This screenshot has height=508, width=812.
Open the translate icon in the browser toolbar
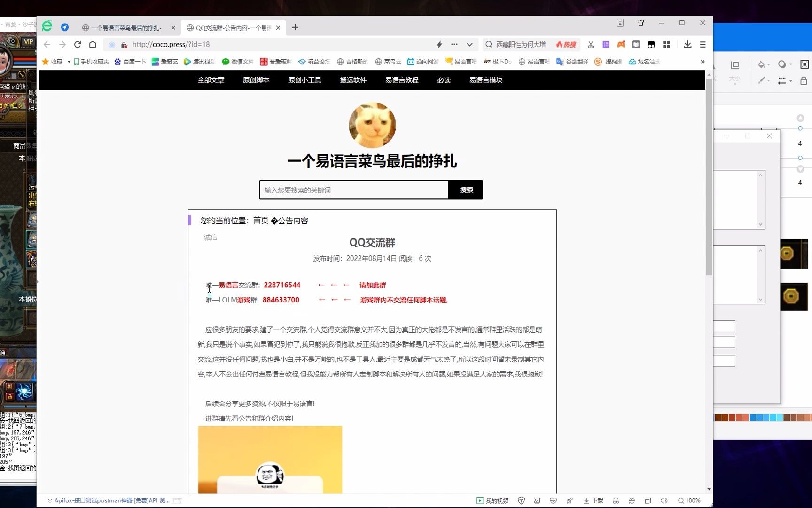(606, 44)
